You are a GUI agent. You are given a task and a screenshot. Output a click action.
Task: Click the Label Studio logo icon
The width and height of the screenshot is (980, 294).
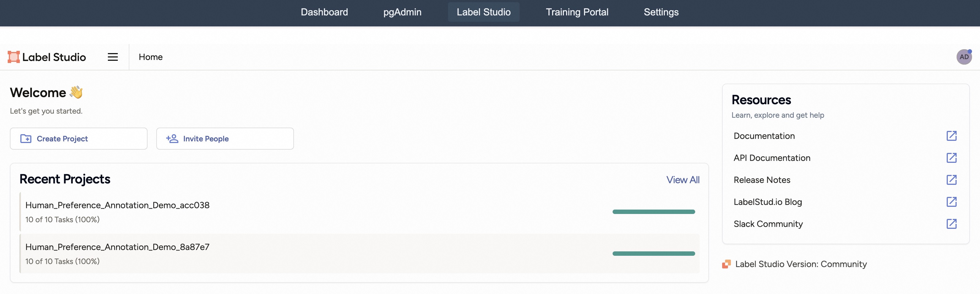click(x=14, y=57)
